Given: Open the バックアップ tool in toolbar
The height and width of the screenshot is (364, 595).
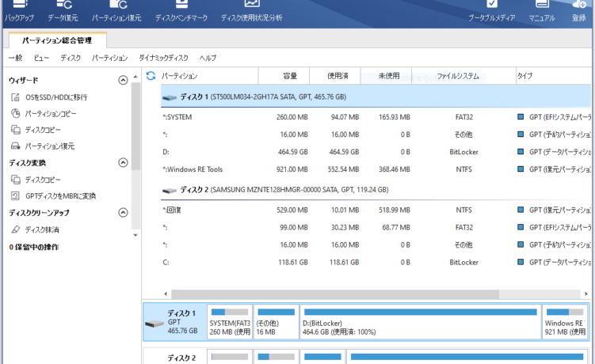Looking at the screenshot, I should pos(19,11).
